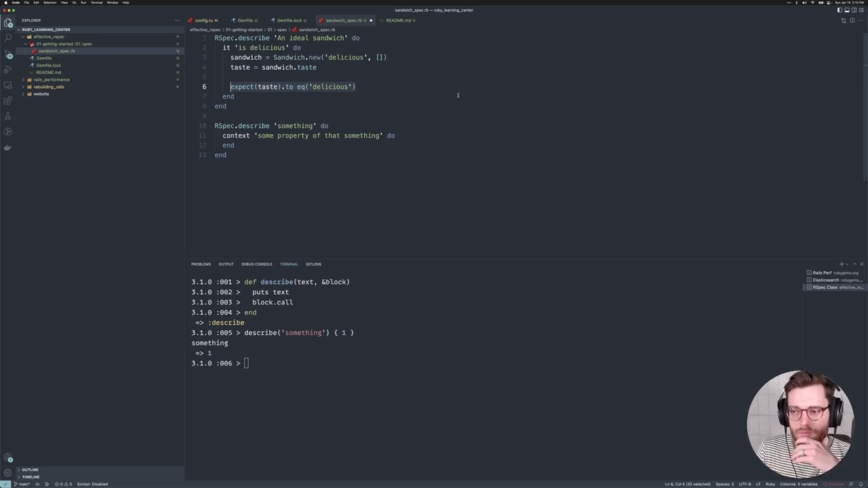This screenshot has width=868, height=488.
Task: Click Ln 6, Col 5 cursor position indicator
Action: [688, 484]
